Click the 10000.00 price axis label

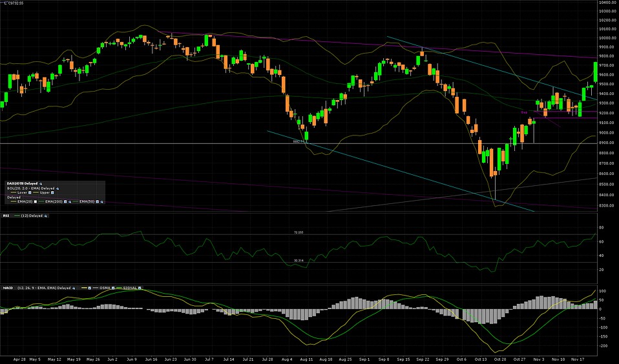pyautogui.click(x=606, y=38)
